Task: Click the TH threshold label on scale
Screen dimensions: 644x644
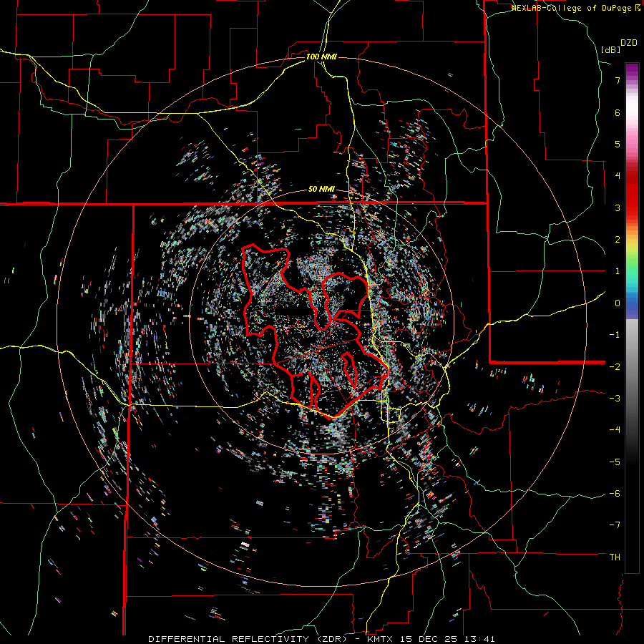Action: pos(615,557)
